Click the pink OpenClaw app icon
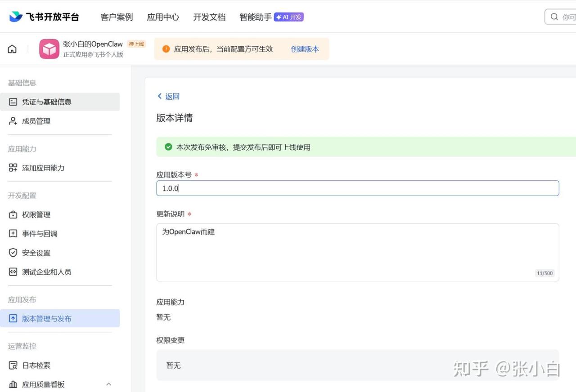 (x=49, y=49)
